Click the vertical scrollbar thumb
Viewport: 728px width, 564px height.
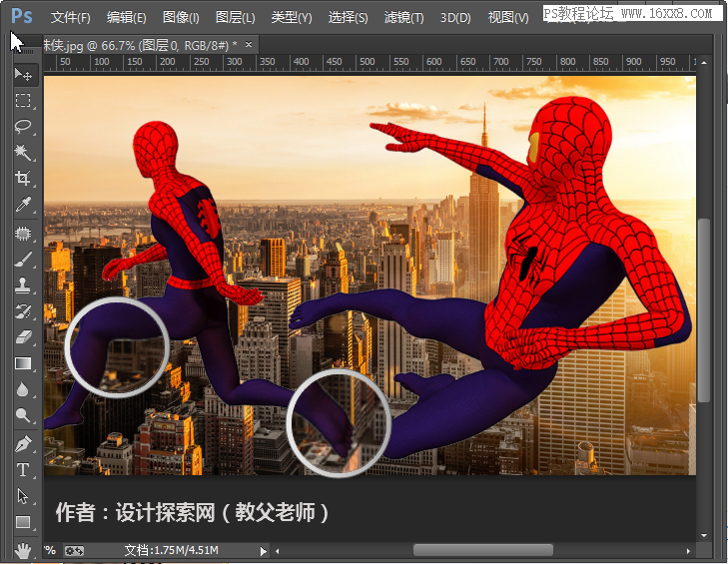click(704, 310)
